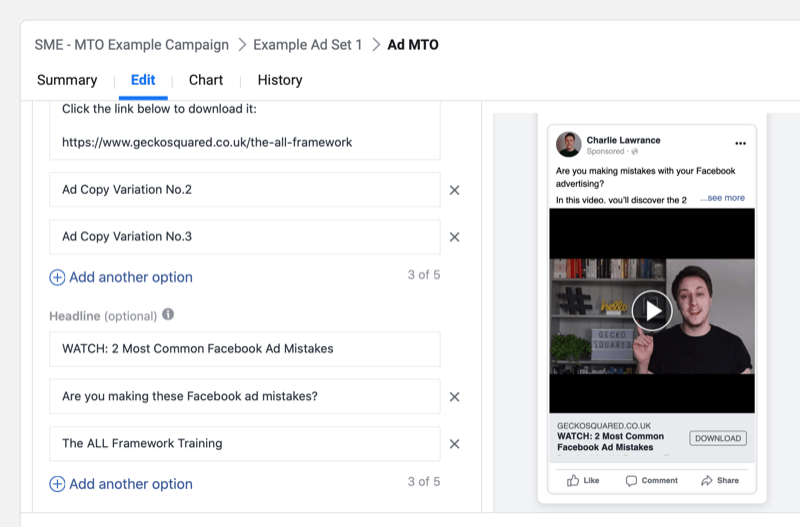Screen dimensions: 800x527
Task: Remove 'Are you making these Facebook ad mistakes?' headline
Action: coord(454,397)
